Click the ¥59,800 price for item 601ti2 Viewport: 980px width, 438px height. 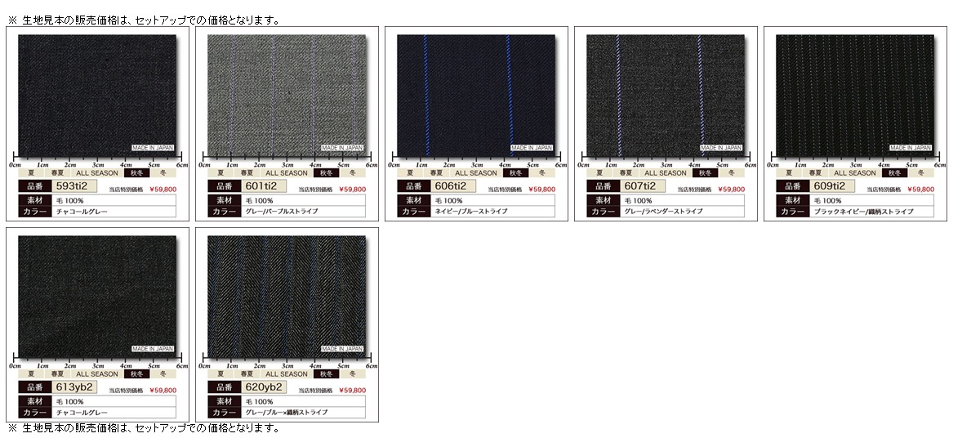click(x=352, y=190)
